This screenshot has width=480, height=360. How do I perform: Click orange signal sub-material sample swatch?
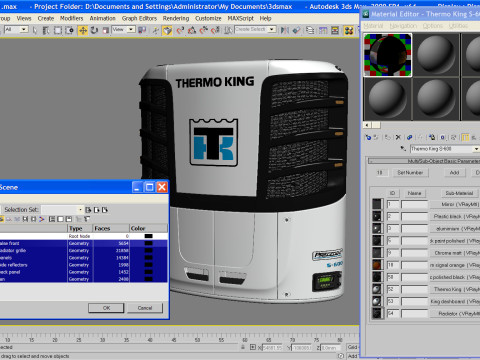377,265
